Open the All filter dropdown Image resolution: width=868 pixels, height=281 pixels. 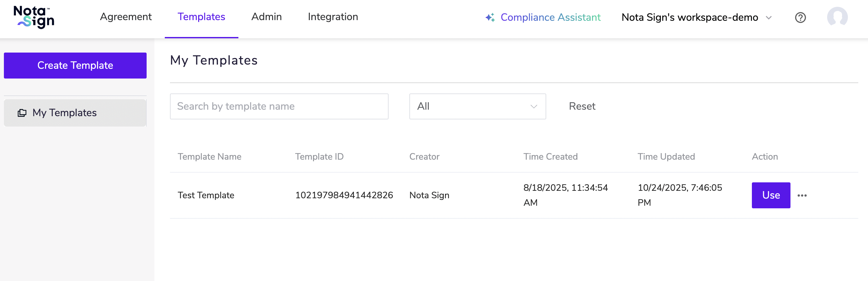coord(477,106)
